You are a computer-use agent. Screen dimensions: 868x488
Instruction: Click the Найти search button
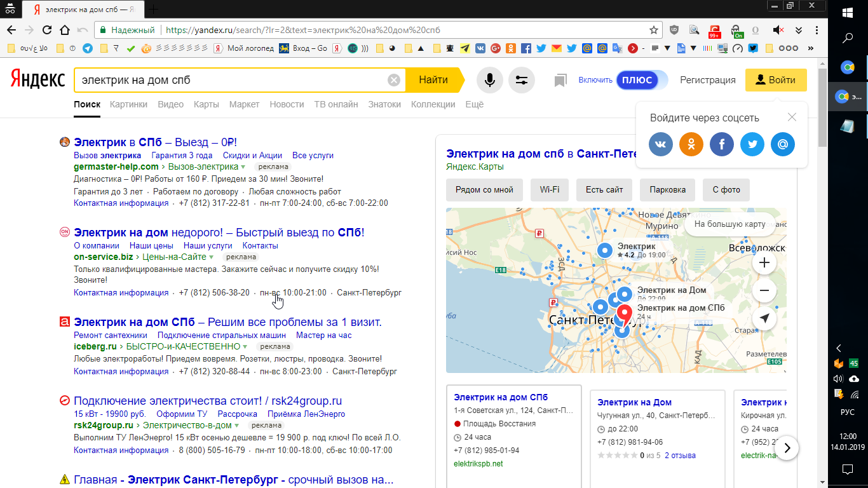click(x=434, y=80)
